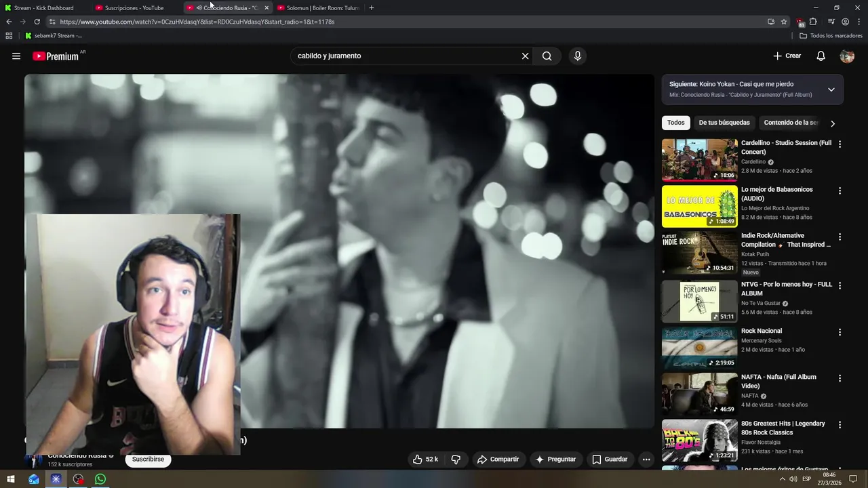Share the video via Compartir

498,460
